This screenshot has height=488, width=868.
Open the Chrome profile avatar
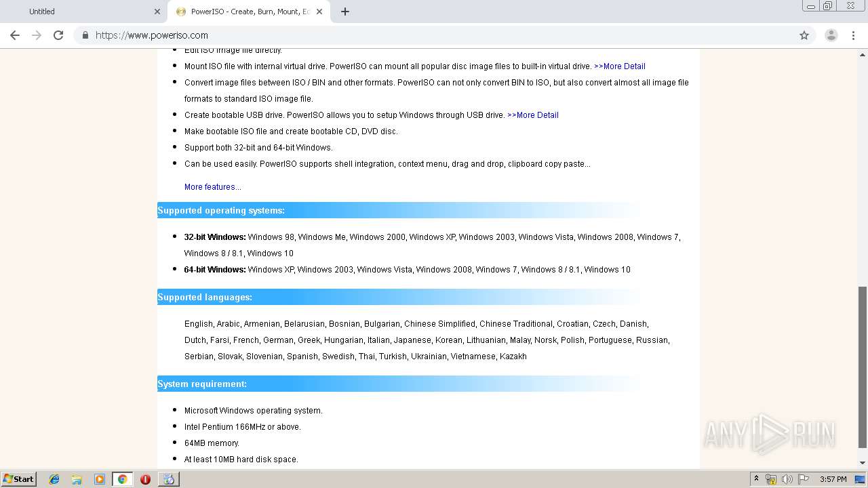[x=831, y=35]
